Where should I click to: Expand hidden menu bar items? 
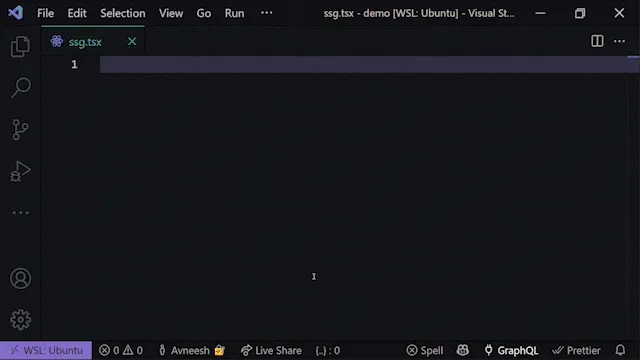tap(267, 13)
